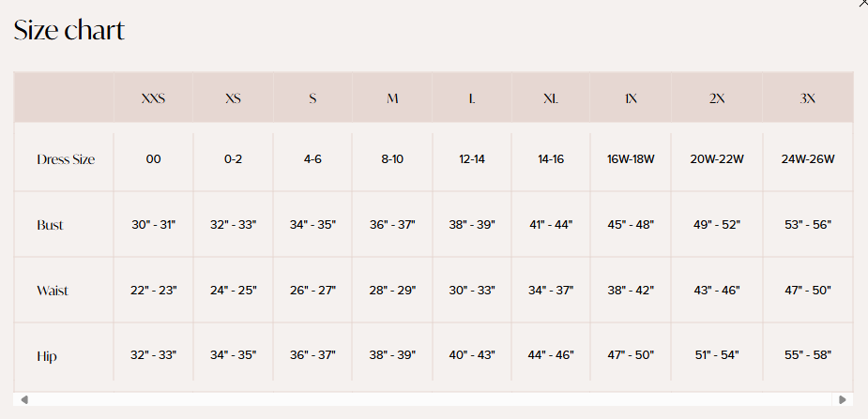Click the scrollbar left arrow

[23, 399]
